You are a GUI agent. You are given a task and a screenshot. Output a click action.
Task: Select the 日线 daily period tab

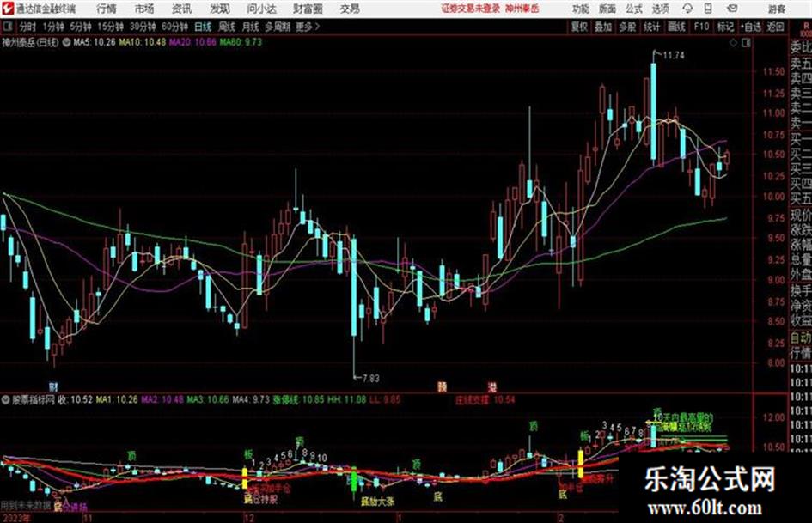(x=203, y=27)
